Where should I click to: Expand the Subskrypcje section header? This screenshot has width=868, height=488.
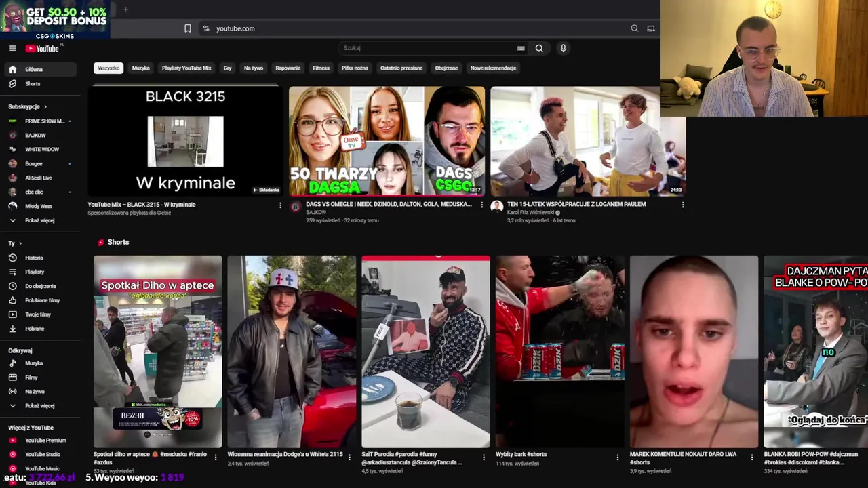point(28,106)
